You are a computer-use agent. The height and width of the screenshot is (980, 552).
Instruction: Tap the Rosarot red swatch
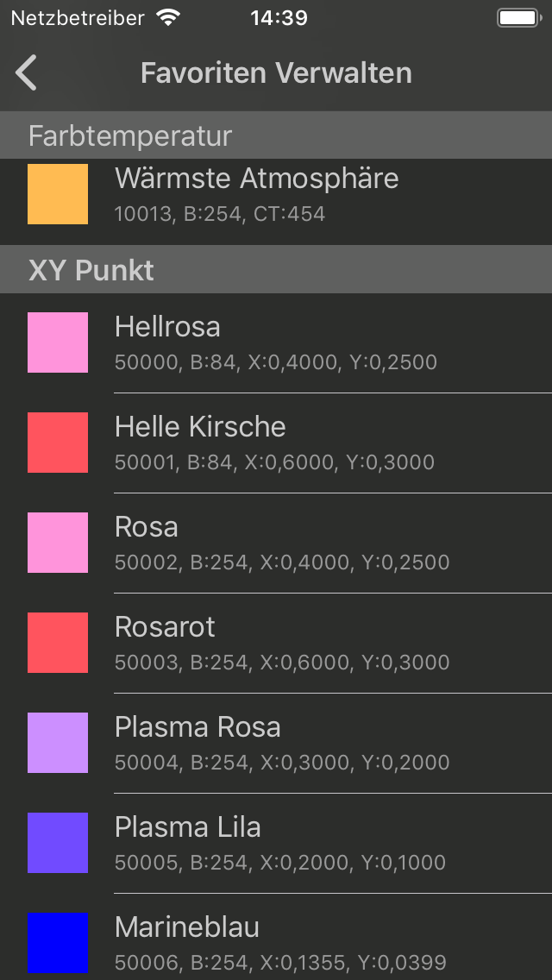coord(58,643)
